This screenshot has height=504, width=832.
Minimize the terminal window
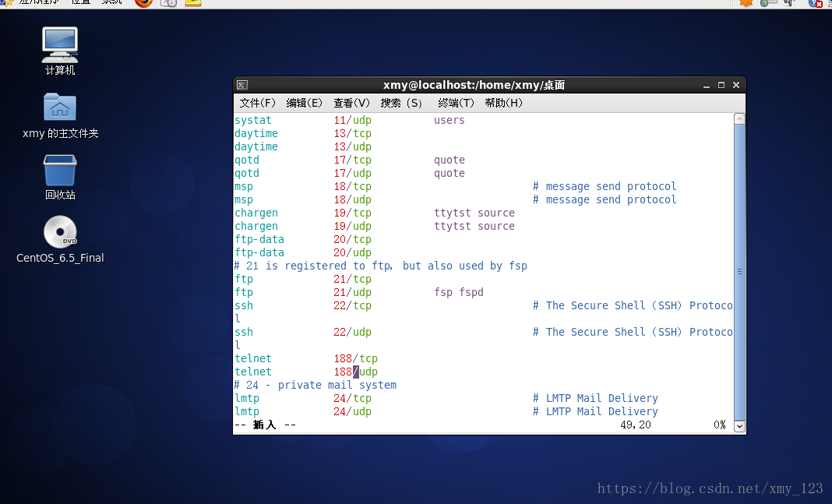pos(707,85)
